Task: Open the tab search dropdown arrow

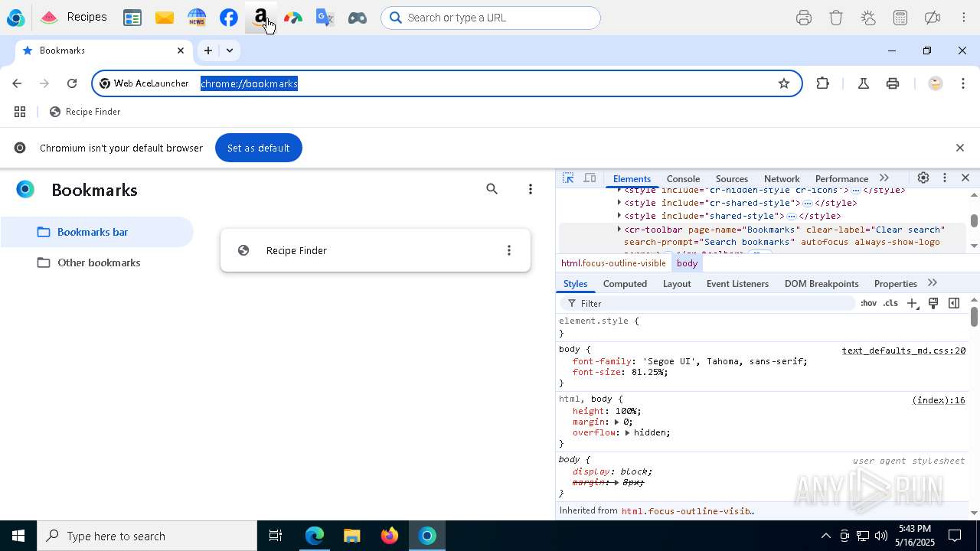Action: (x=229, y=51)
